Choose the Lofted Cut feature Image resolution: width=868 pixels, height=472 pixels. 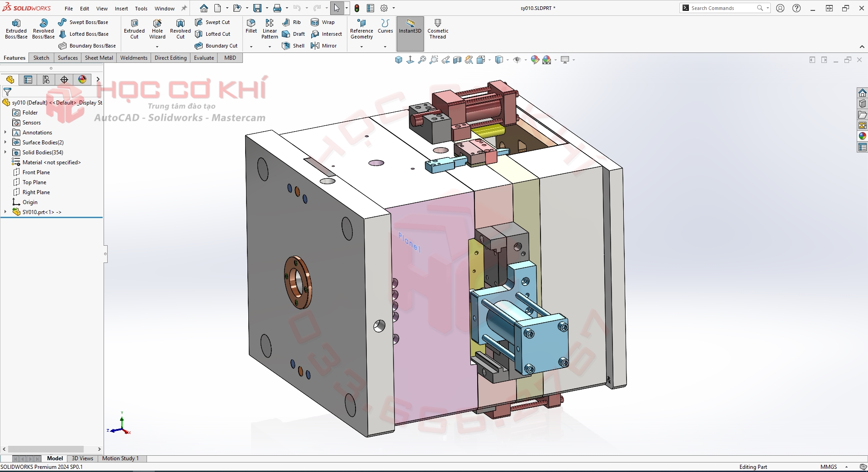pyautogui.click(x=213, y=34)
